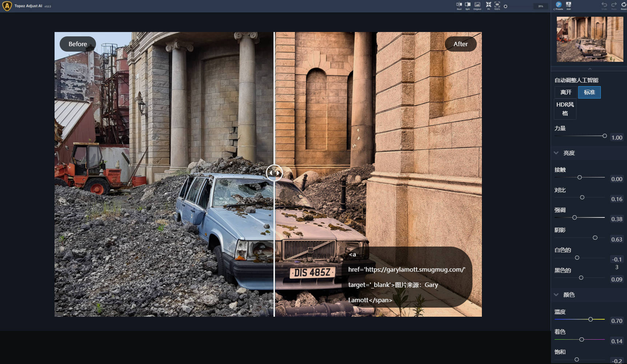Undo the last adjustment
The image size is (627, 364).
tap(604, 6)
